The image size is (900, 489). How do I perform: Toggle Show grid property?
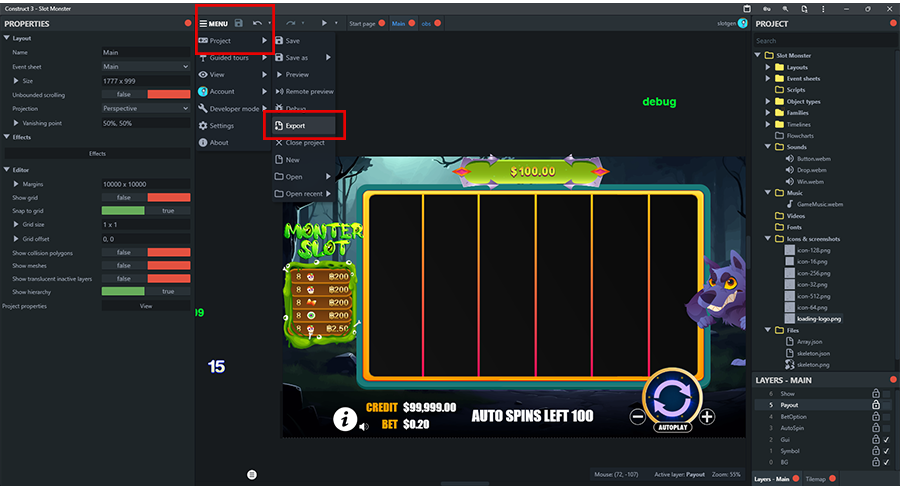click(146, 197)
